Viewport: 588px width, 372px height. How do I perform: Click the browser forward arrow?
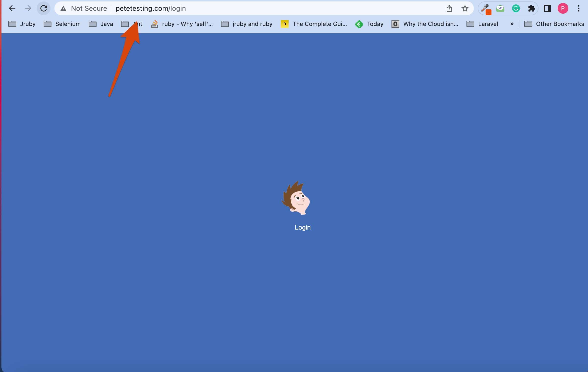(28, 8)
